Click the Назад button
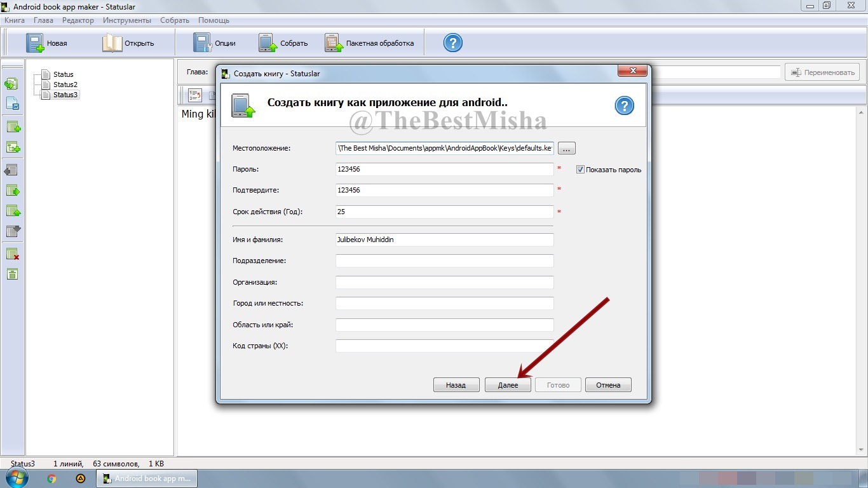The height and width of the screenshot is (488, 868). (456, 385)
